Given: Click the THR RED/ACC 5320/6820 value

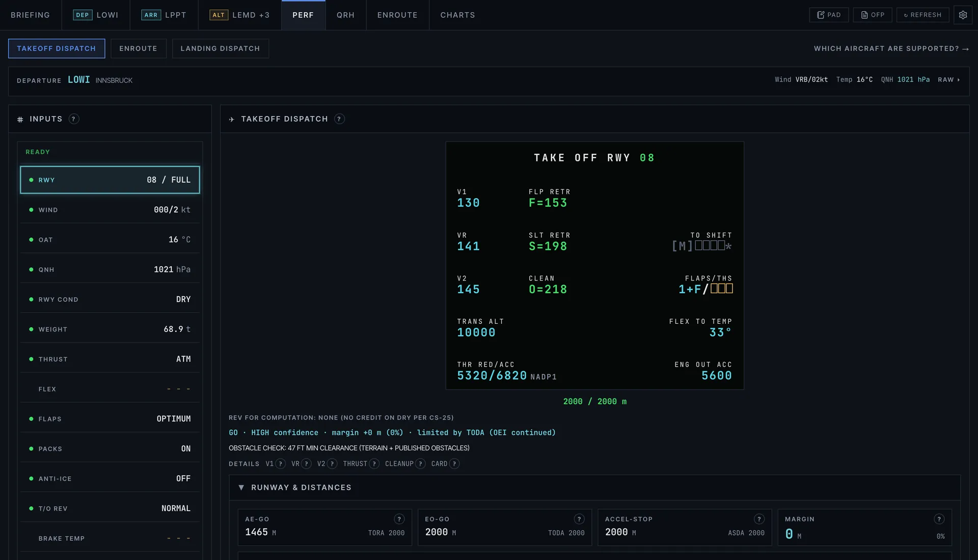Looking at the screenshot, I should [x=492, y=376].
